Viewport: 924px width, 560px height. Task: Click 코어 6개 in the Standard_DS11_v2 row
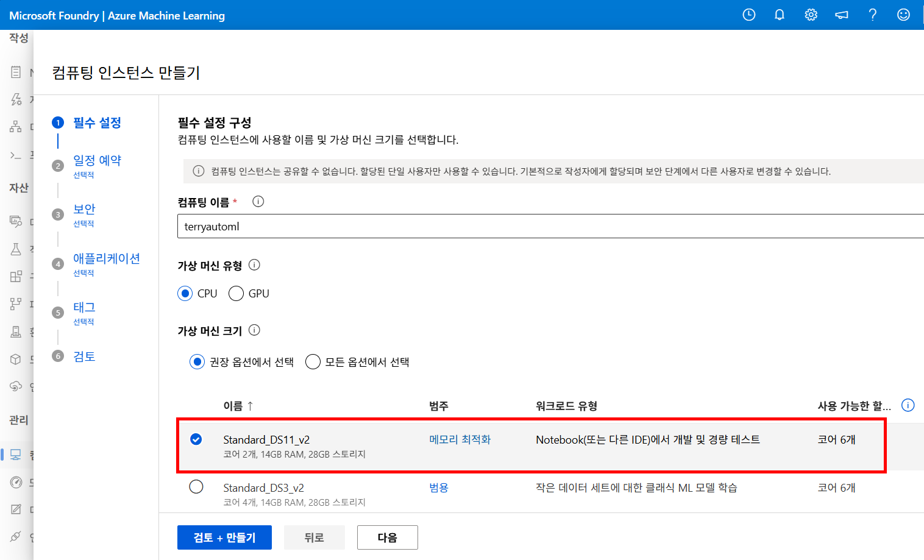pos(837,439)
